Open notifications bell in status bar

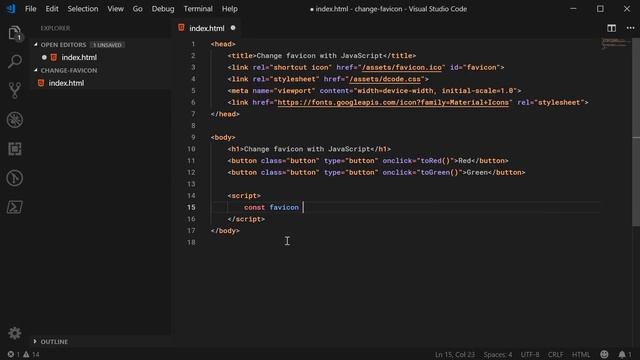point(624,354)
